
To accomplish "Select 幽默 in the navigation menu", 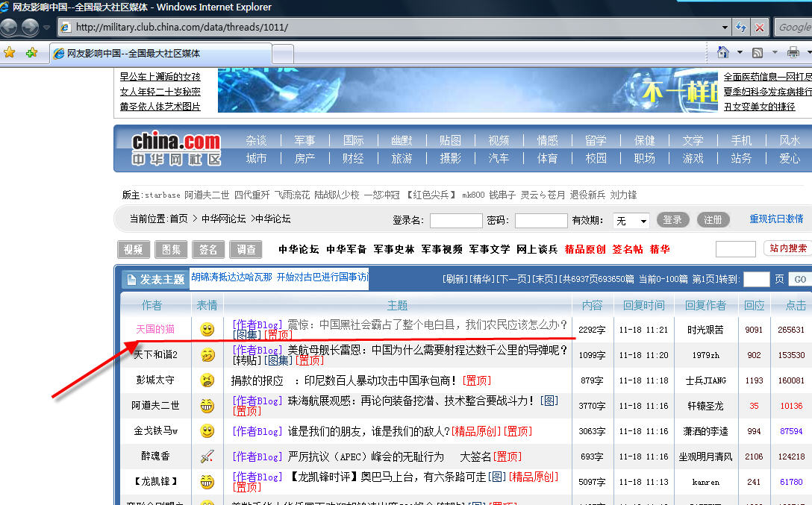I will (x=402, y=140).
